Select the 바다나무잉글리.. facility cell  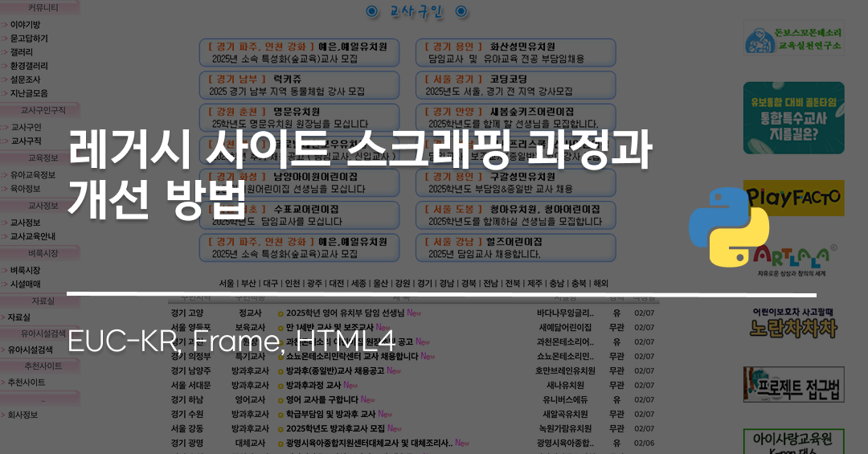(565, 313)
